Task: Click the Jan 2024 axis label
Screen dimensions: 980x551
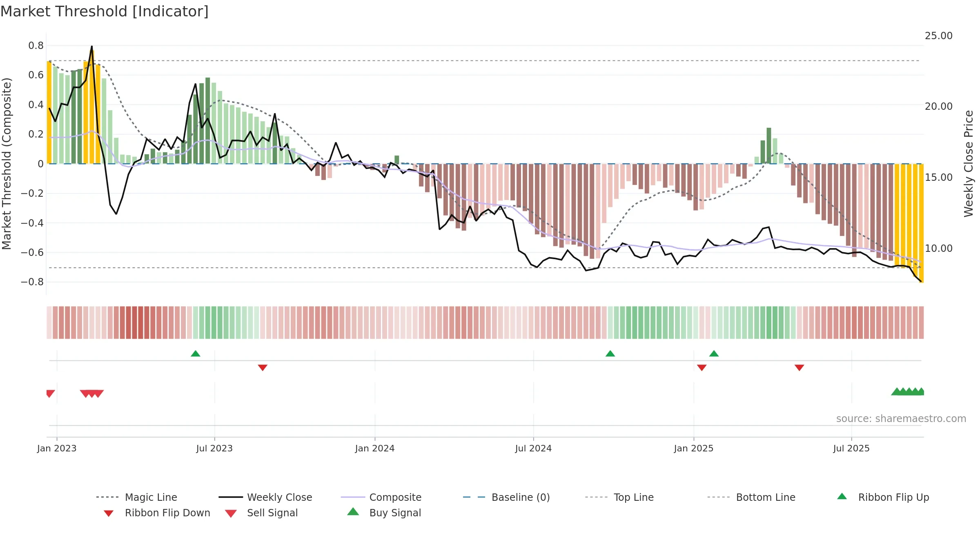Action: 375,448
